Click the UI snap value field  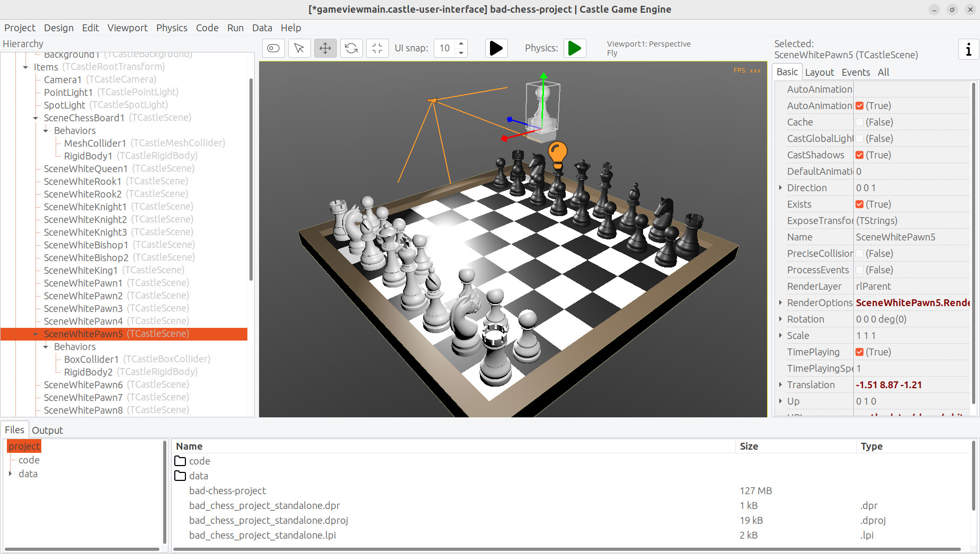pos(445,48)
